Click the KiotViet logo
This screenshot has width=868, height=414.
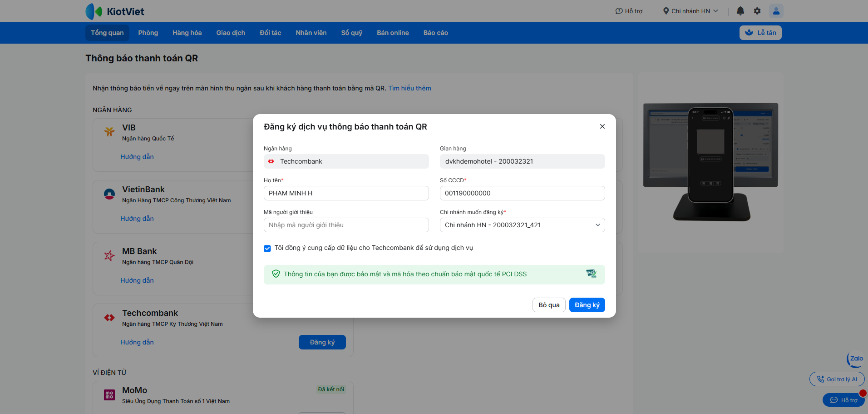(115, 11)
